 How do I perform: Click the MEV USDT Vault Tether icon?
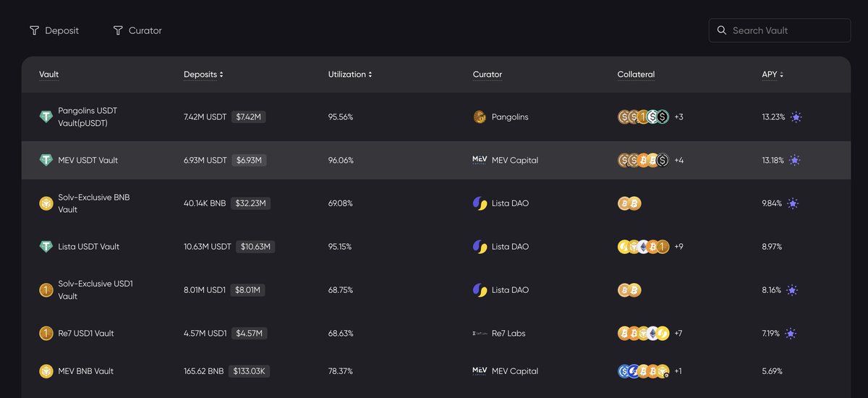pyautogui.click(x=46, y=160)
